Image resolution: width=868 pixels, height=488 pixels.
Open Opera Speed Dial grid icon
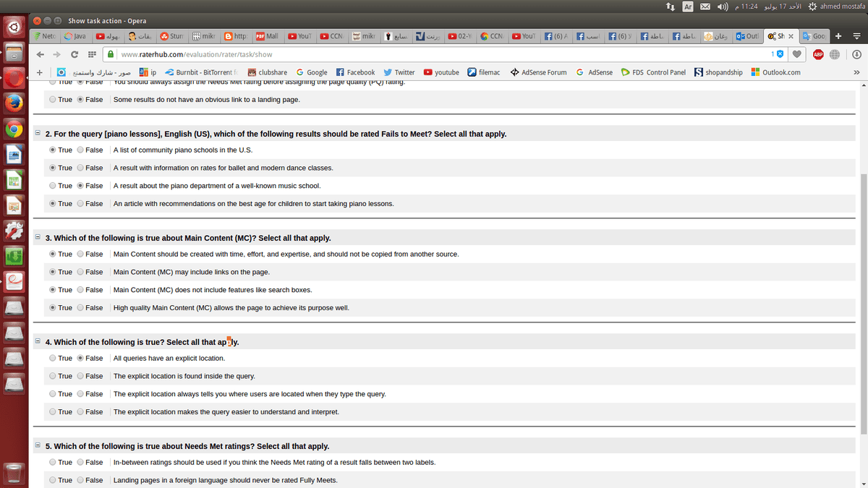click(x=92, y=54)
